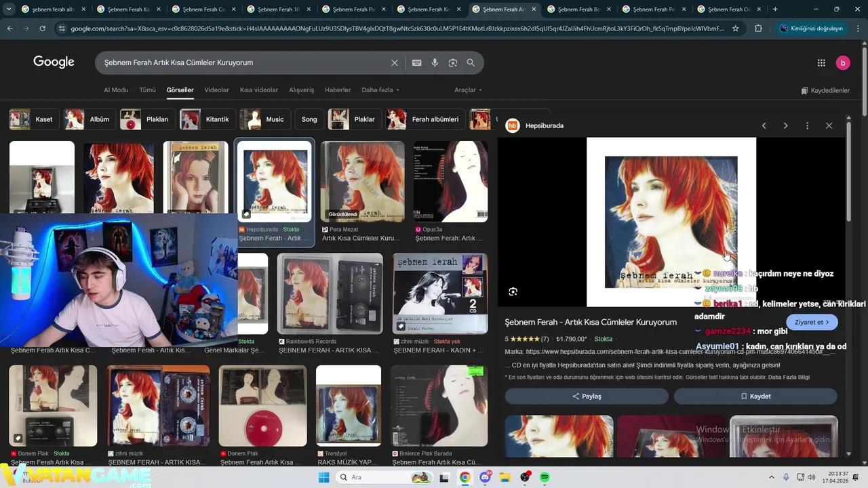Go back using browser back arrow

point(9,28)
